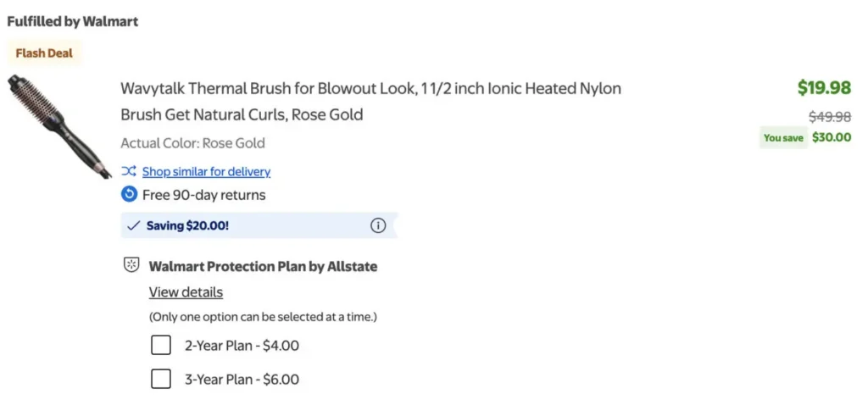The width and height of the screenshot is (868, 405).
Task: Click the shield icon for Protection Plan
Action: (131, 265)
